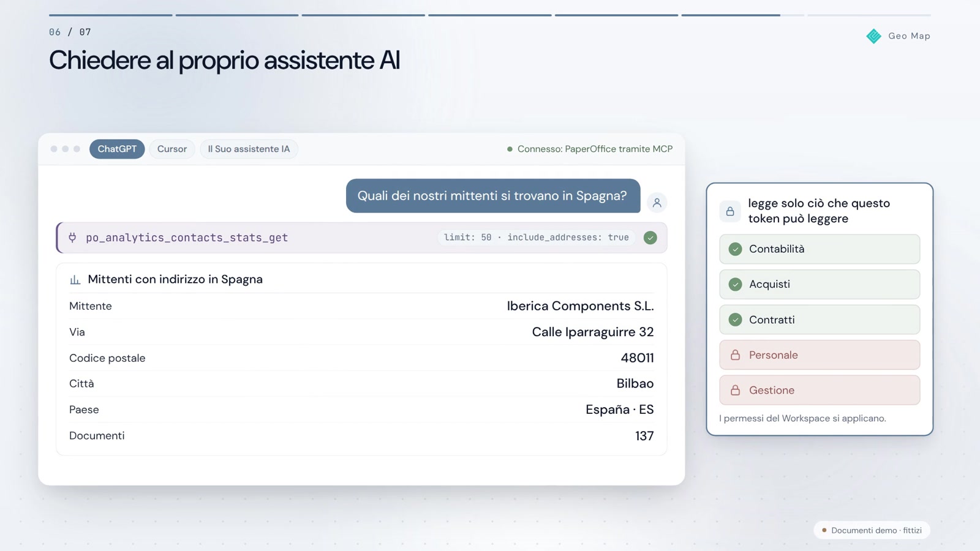Image resolution: width=980 pixels, height=551 pixels.
Task: Click the last progress bar segment
Action: 869,15
